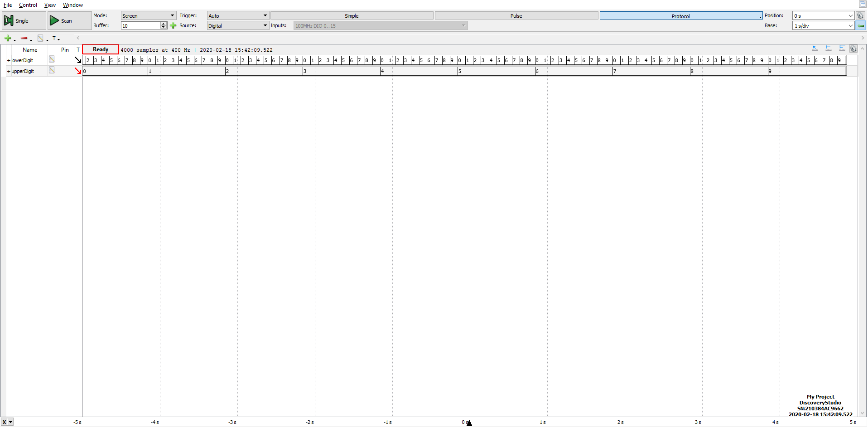
Task: Click the Pin column header
Action: click(x=65, y=50)
